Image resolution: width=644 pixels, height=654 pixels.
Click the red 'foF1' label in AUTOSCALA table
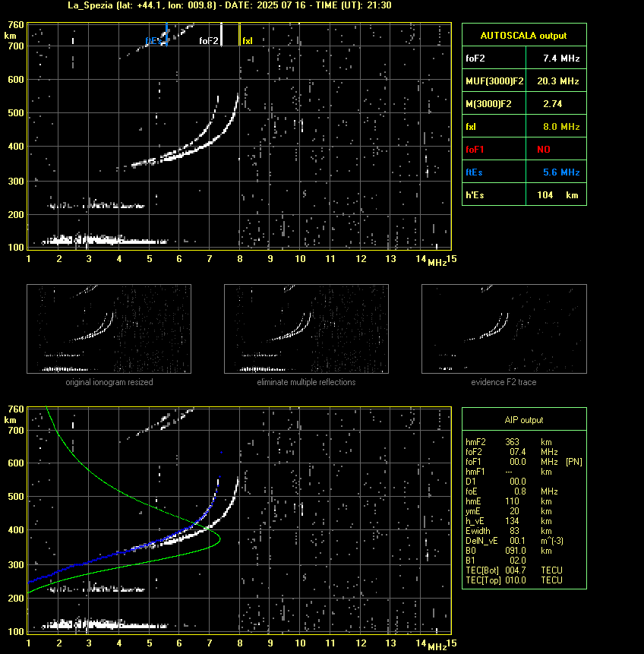pos(475,150)
